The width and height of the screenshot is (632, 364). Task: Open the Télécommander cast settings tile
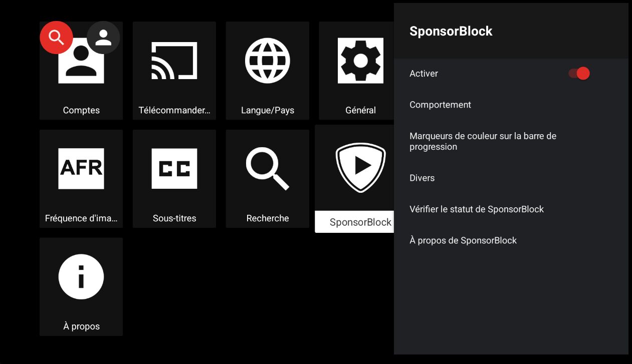point(174,71)
